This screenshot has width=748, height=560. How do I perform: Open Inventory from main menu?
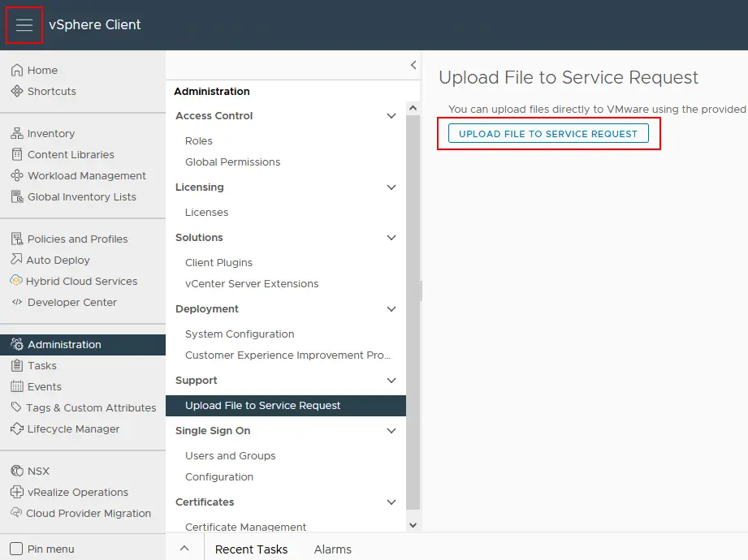click(51, 133)
